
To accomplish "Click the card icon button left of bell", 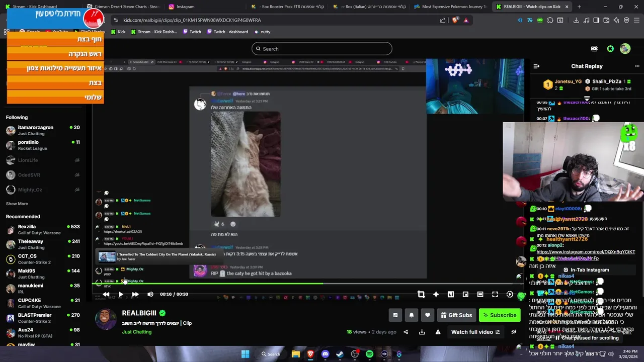I will tap(395, 315).
